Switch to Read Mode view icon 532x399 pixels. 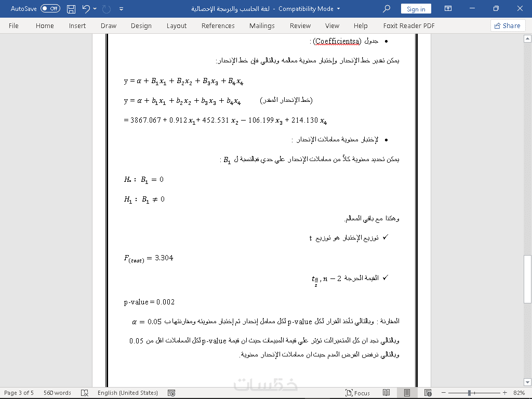tap(386, 393)
